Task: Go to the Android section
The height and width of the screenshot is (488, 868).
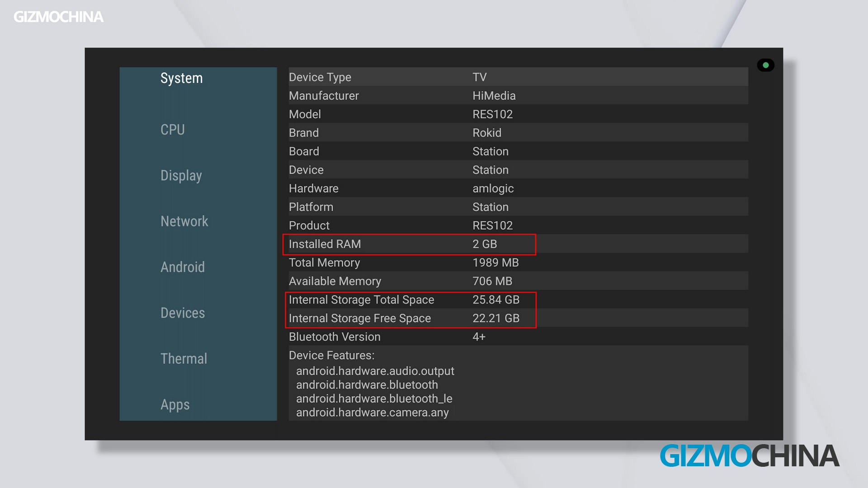Action: [x=183, y=267]
